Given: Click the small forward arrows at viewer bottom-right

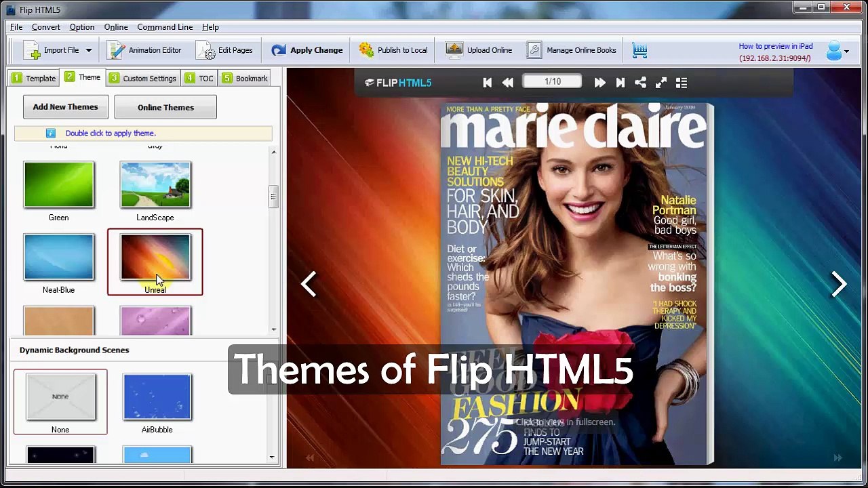Looking at the screenshot, I should 837,458.
